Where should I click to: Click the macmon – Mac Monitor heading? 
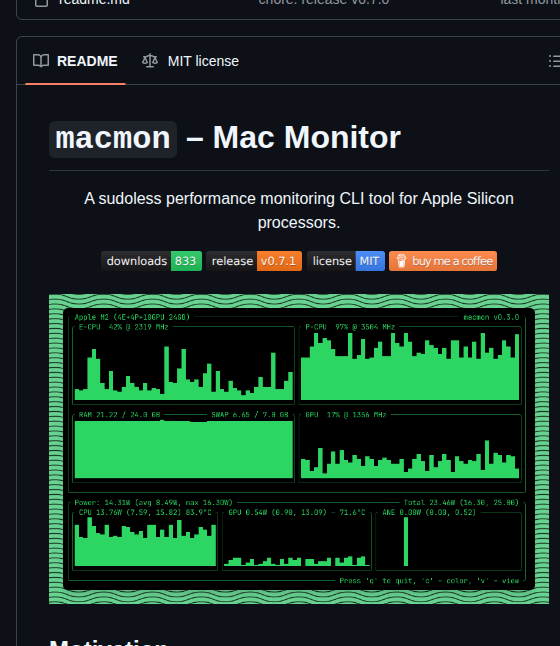[225, 138]
